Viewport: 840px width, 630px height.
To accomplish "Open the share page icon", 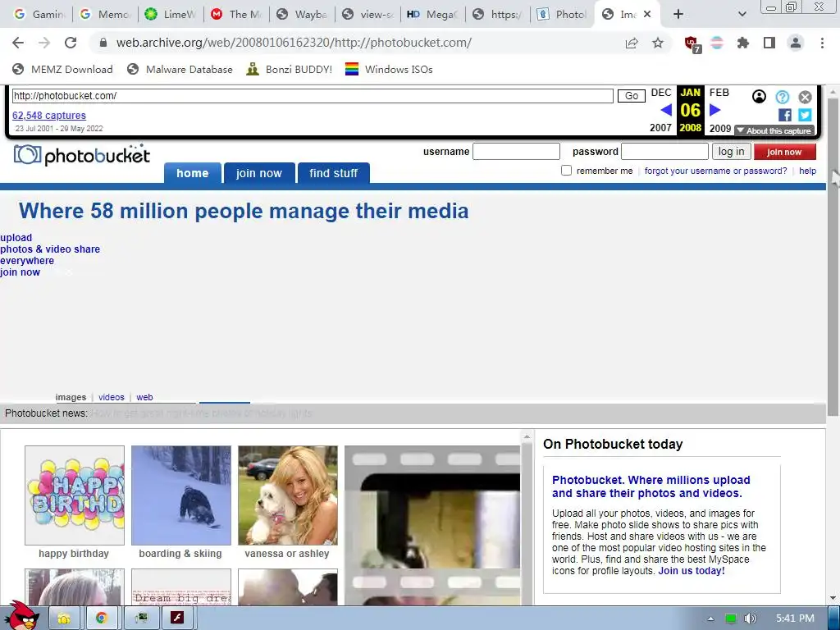I will tap(632, 43).
